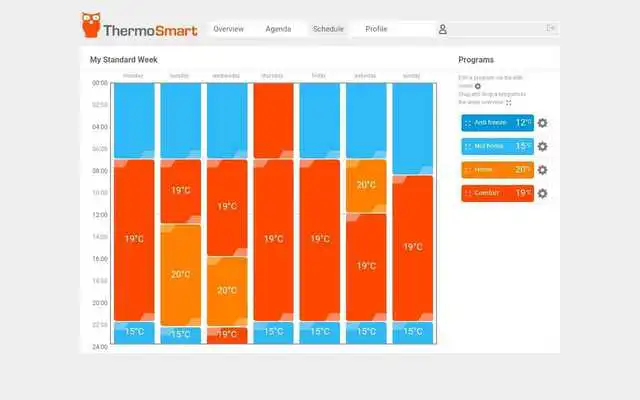This screenshot has height=400, width=640.
Task: Click Thursday's red night block at top
Action: 273,120
